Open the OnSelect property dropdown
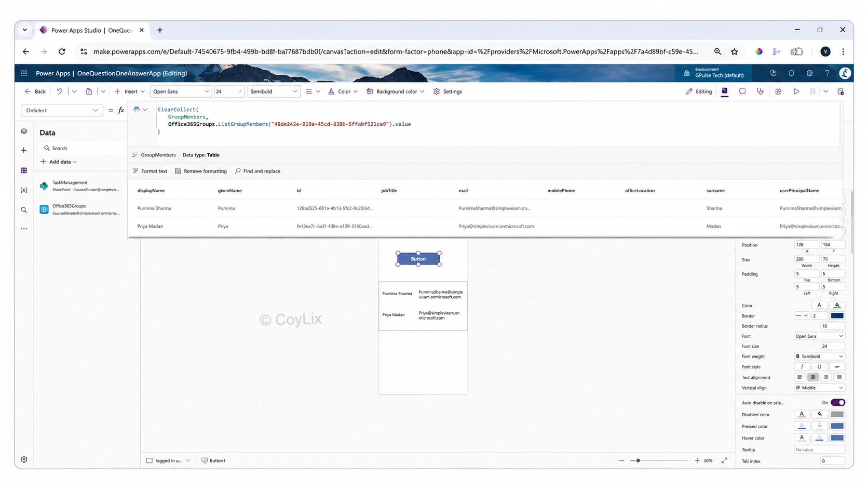 (61, 110)
